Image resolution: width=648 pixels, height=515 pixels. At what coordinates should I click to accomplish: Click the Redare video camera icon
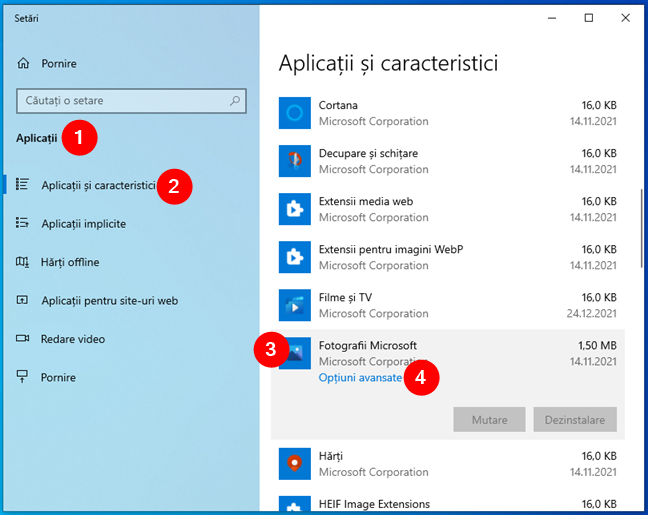pyautogui.click(x=22, y=339)
